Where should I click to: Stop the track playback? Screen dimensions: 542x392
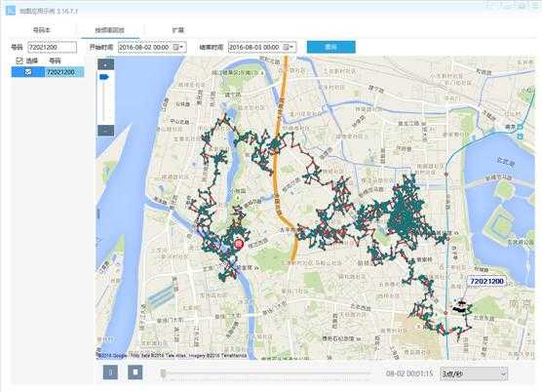pos(135,372)
